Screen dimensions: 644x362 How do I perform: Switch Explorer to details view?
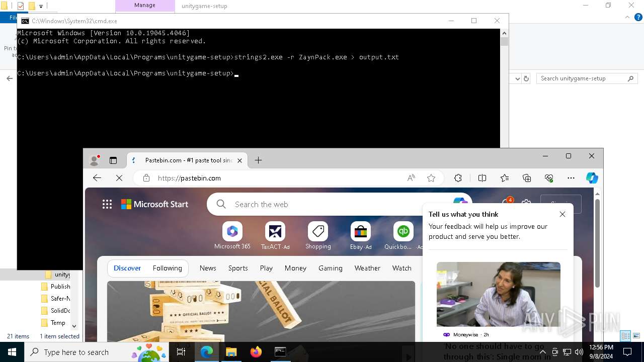(626, 336)
